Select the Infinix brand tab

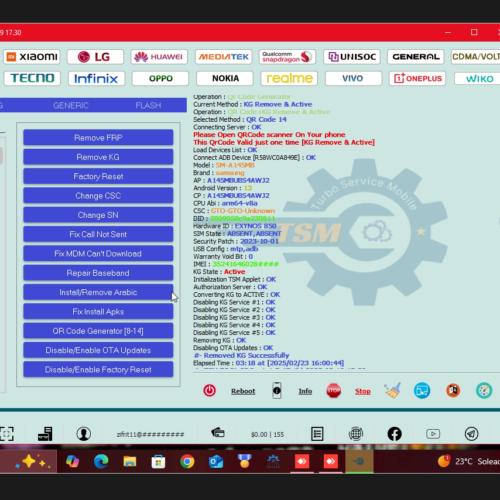pos(96,78)
